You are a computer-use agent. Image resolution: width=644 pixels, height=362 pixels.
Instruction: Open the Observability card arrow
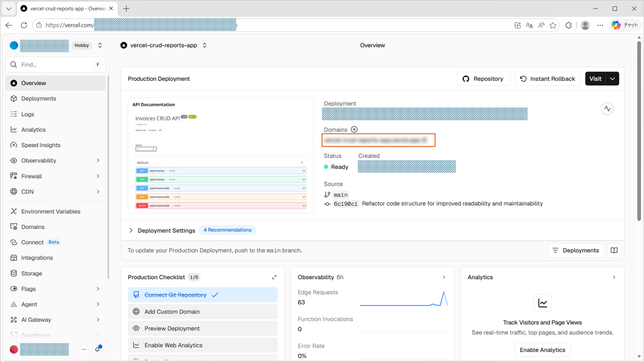[444, 277]
